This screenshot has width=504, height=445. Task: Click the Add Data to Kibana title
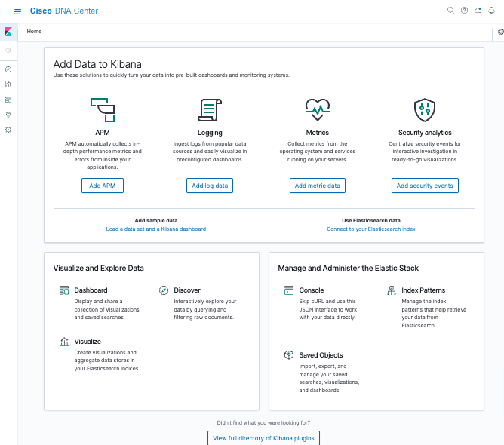click(x=97, y=64)
